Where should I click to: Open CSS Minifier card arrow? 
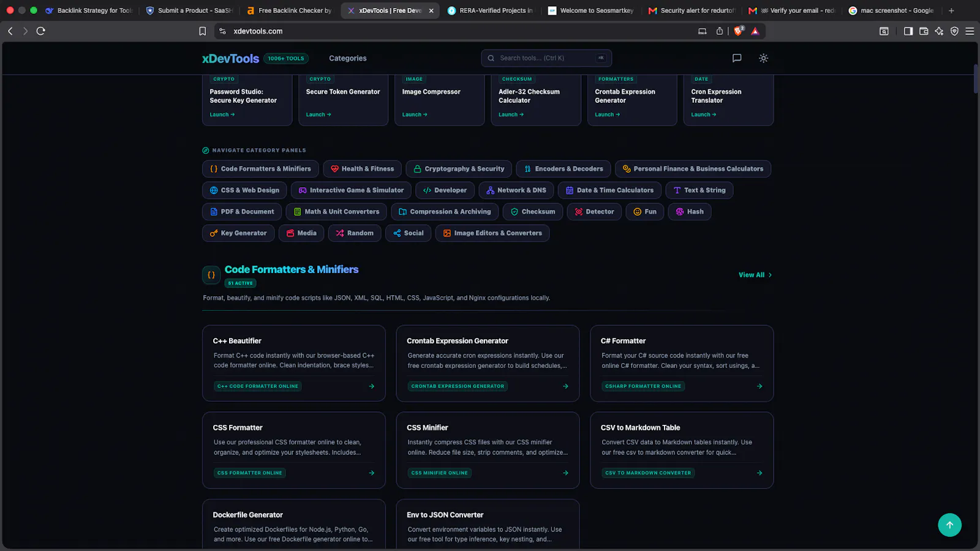(x=565, y=473)
